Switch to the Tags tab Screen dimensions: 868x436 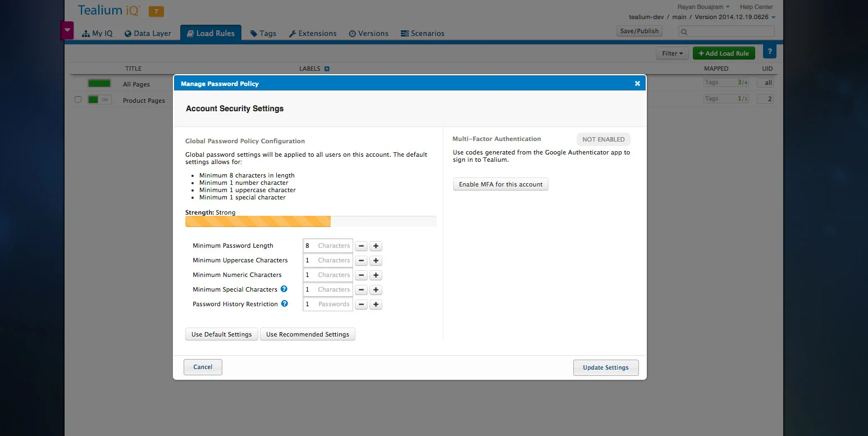point(263,33)
